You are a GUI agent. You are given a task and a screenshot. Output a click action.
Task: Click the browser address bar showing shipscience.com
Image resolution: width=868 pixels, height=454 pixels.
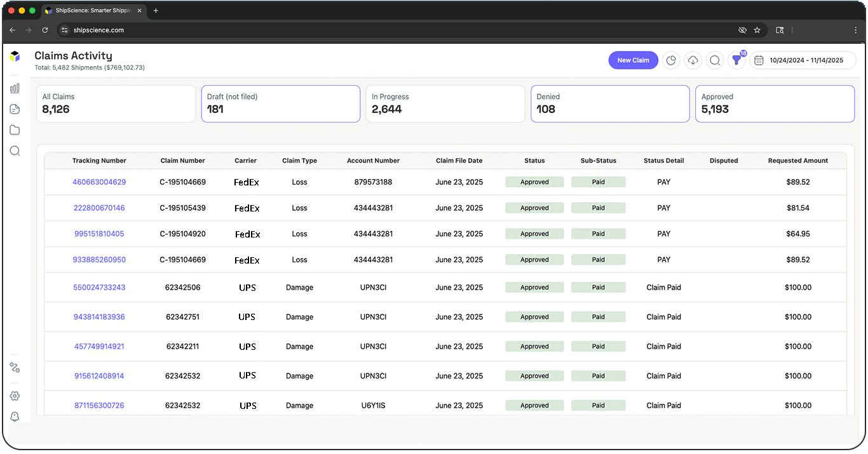(x=100, y=30)
